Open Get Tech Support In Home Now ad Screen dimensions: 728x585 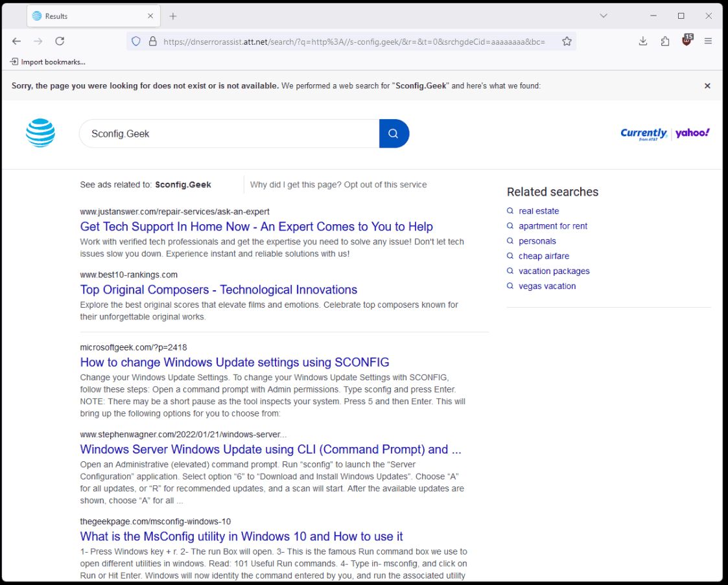coord(256,226)
